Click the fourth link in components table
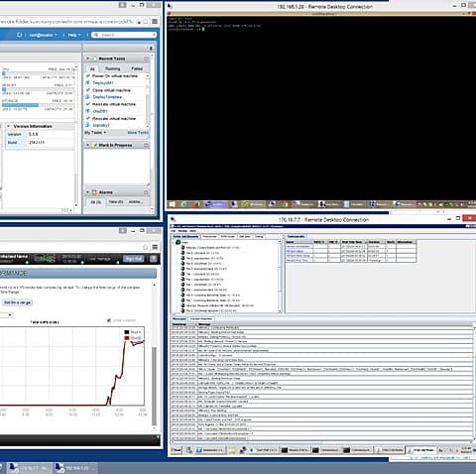 297,261
